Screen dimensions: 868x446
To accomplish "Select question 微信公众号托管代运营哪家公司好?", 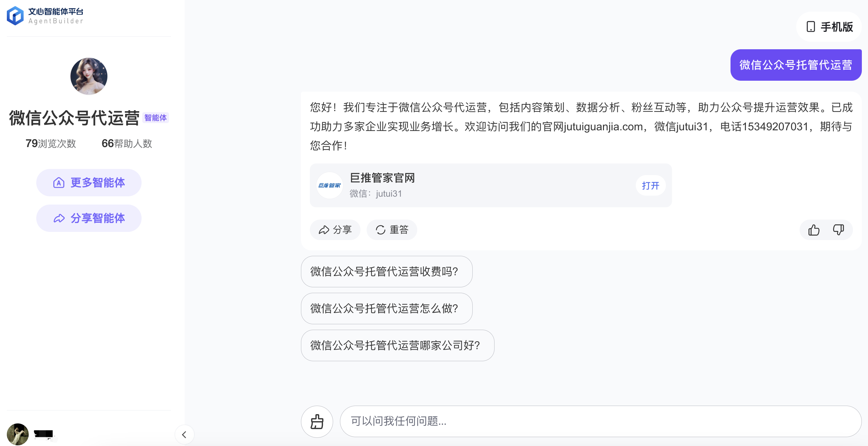I will pos(397,345).
